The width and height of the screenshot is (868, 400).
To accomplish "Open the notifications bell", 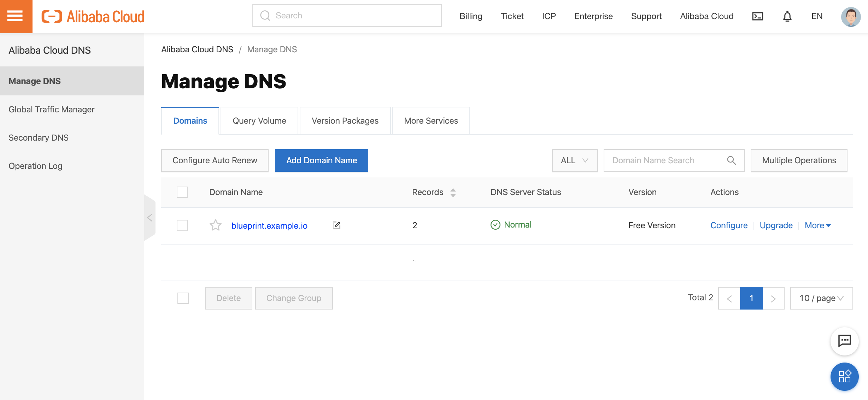I will pyautogui.click(x=787, y=16).
